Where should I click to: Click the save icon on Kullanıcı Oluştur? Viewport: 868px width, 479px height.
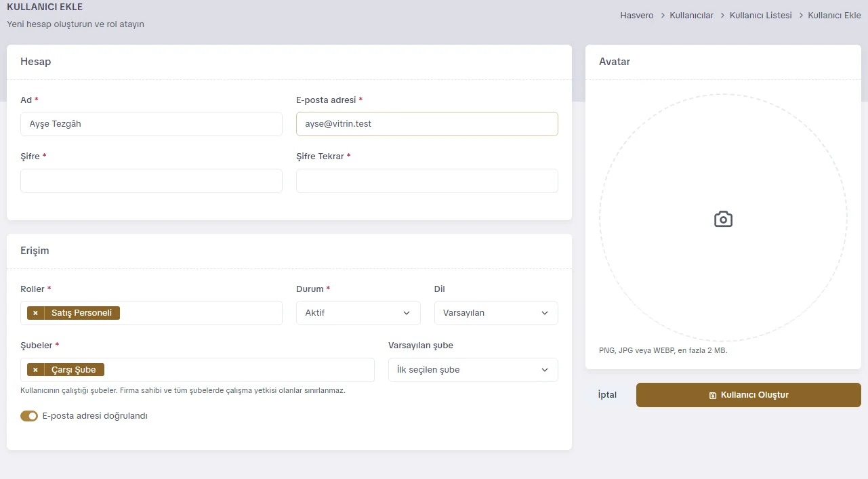(712, 395)
